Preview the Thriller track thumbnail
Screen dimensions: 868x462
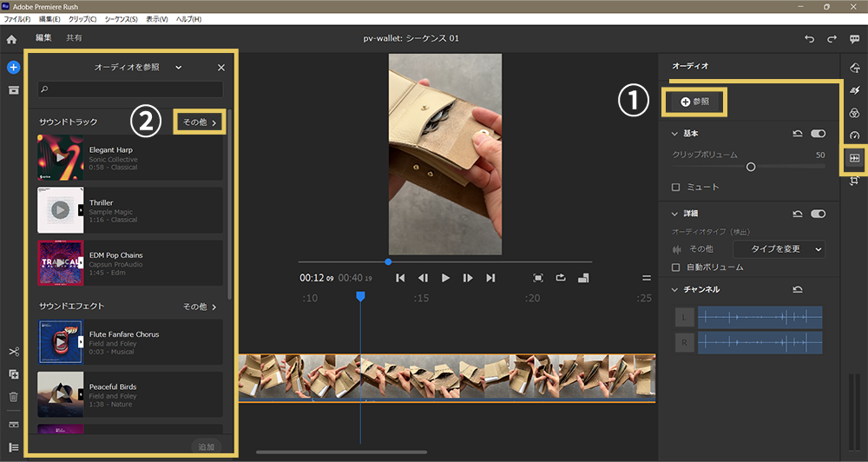[61, 210]
